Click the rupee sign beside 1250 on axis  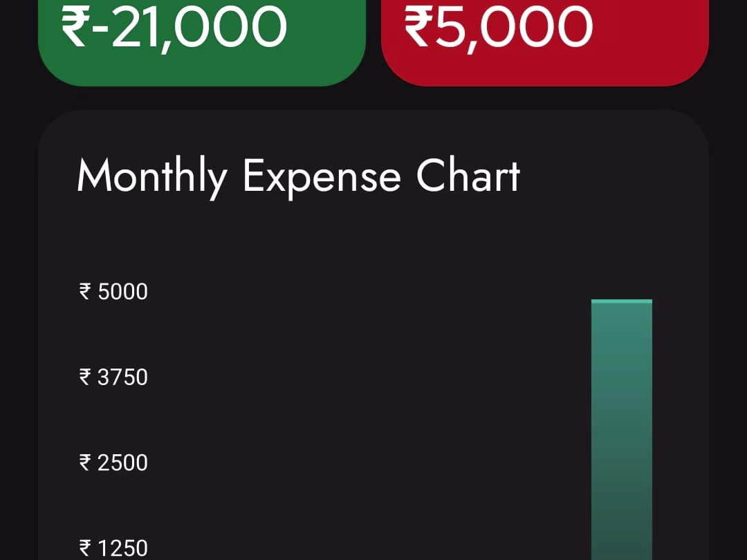click(x=86, y=548)
